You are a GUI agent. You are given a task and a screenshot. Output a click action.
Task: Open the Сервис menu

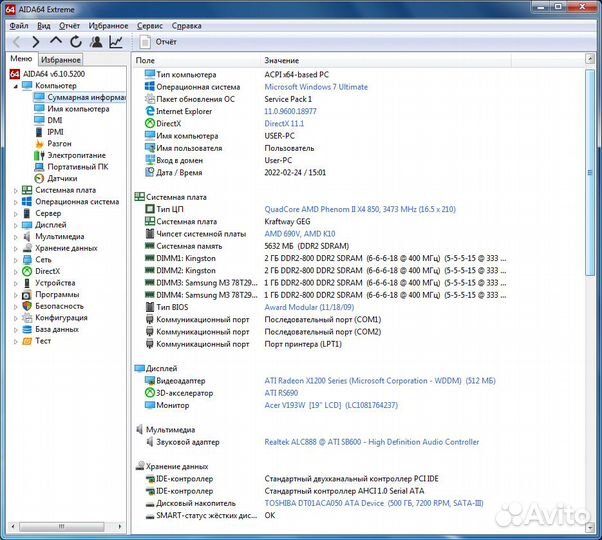[150, 26]
